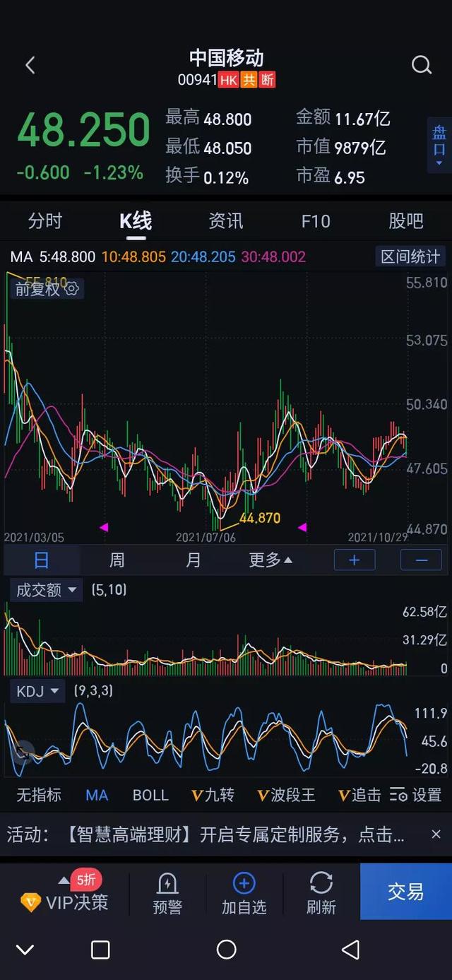Add stock via 加自选 plus icon
This screenshot has width=452, height=980.
[x=244, y=883]
